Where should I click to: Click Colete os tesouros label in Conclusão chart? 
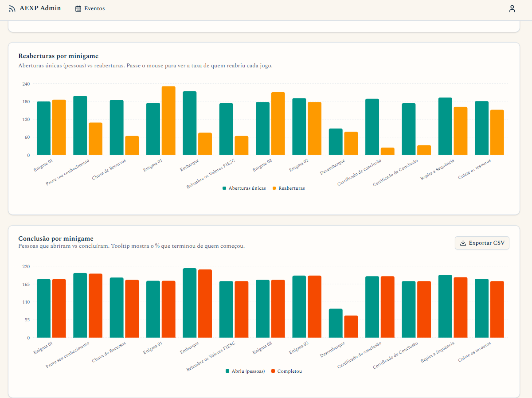coord(475,352)
